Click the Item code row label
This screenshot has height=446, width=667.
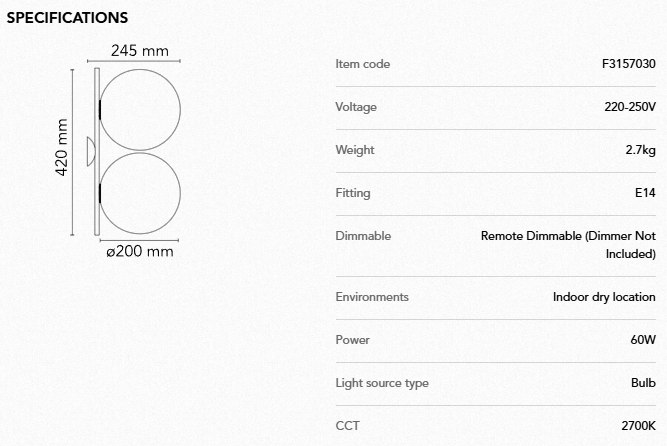pos(363,64)
